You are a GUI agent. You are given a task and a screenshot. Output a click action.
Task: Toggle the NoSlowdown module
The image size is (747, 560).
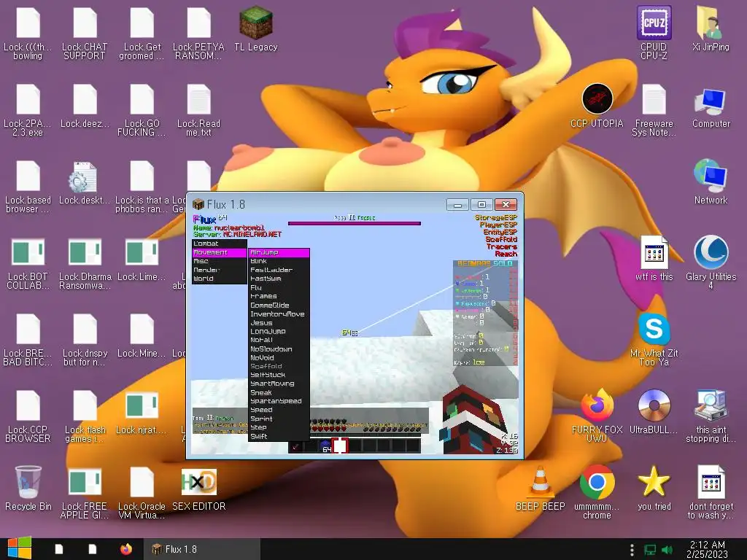tap(279, 349)
